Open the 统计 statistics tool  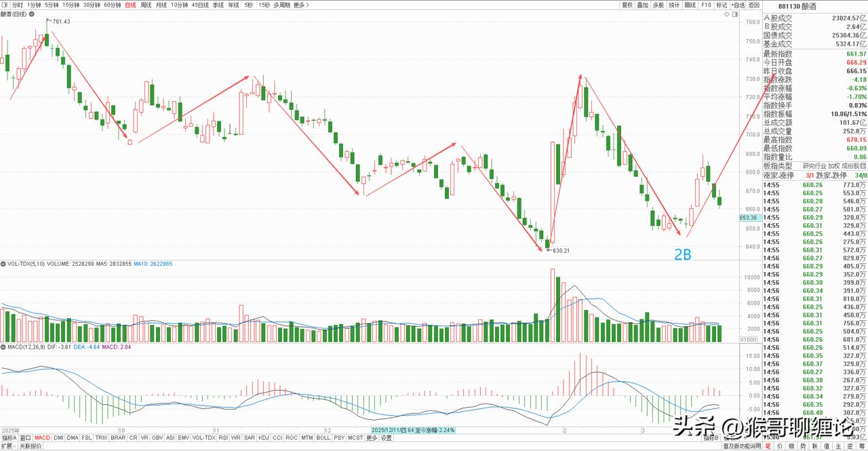click(x=674, y=5)
